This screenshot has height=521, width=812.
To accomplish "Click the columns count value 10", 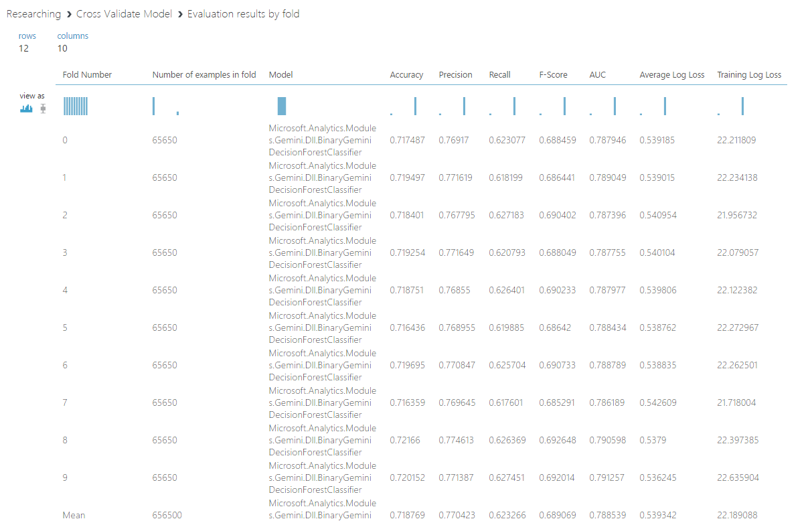I will [x=62, y=48].
